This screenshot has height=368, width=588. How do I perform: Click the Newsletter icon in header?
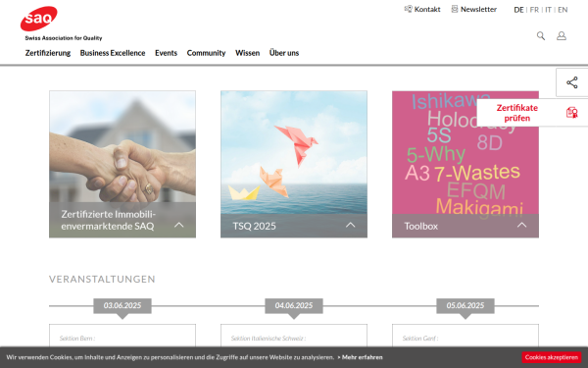pos(455,9)
